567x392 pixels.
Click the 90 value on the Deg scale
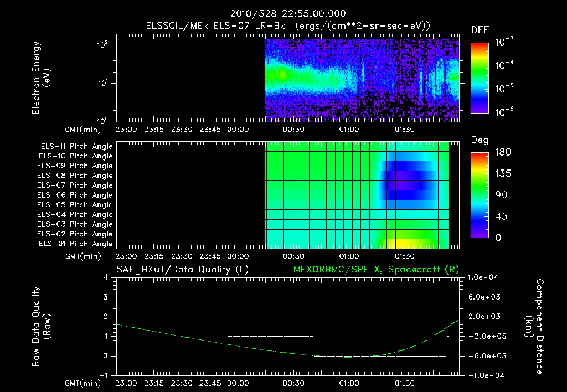(502, 195)
